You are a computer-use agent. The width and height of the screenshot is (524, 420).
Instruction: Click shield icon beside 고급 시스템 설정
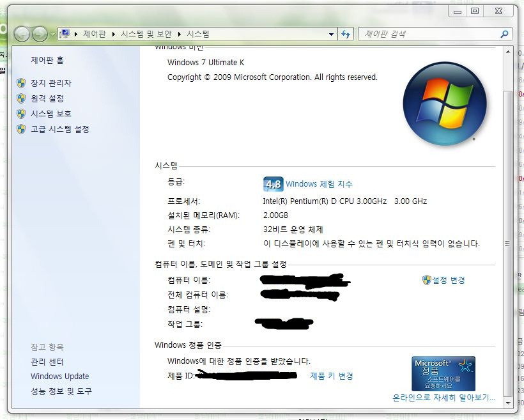tap(21, 129)
